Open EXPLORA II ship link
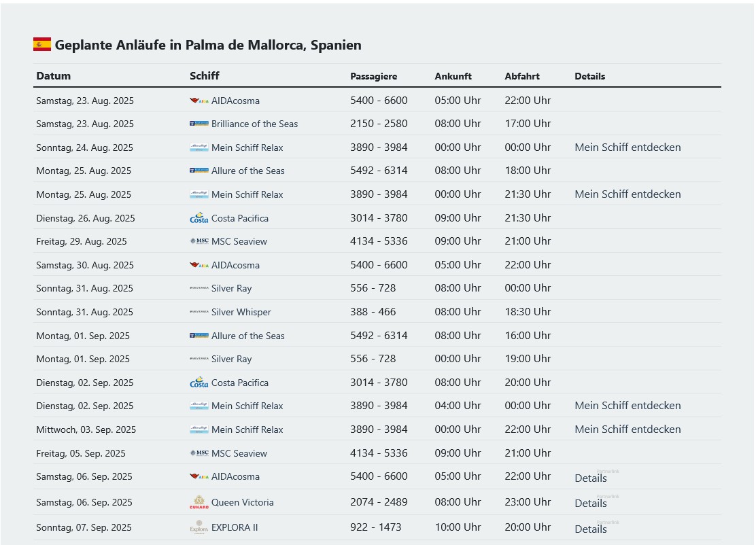 coord(235,527)
